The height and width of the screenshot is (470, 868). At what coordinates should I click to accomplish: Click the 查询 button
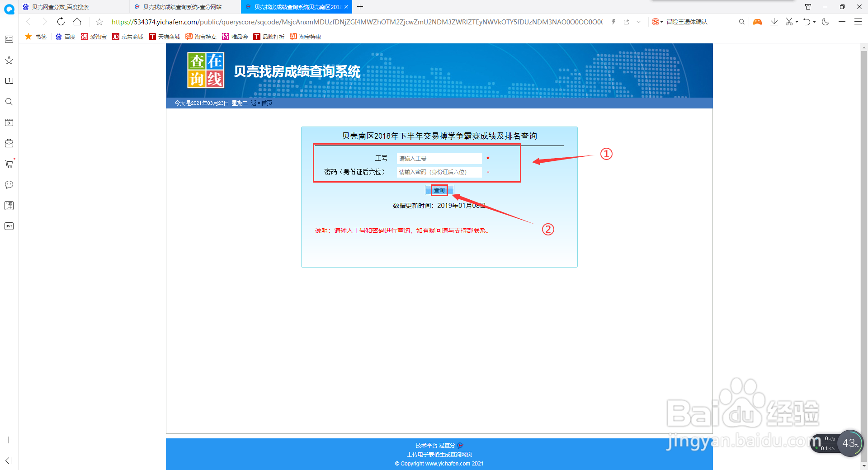pyautogui.click(x=439, y=190)
